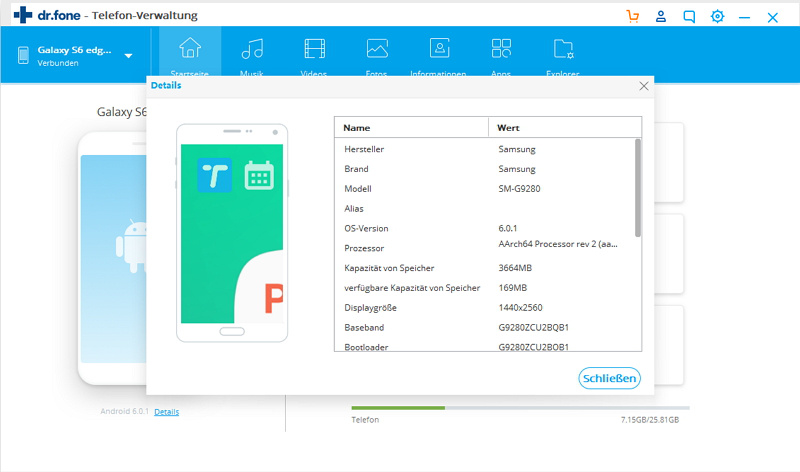Open the Apps tab
The image size is (800, 472).
pyautogui.click(x=501, y=55)
